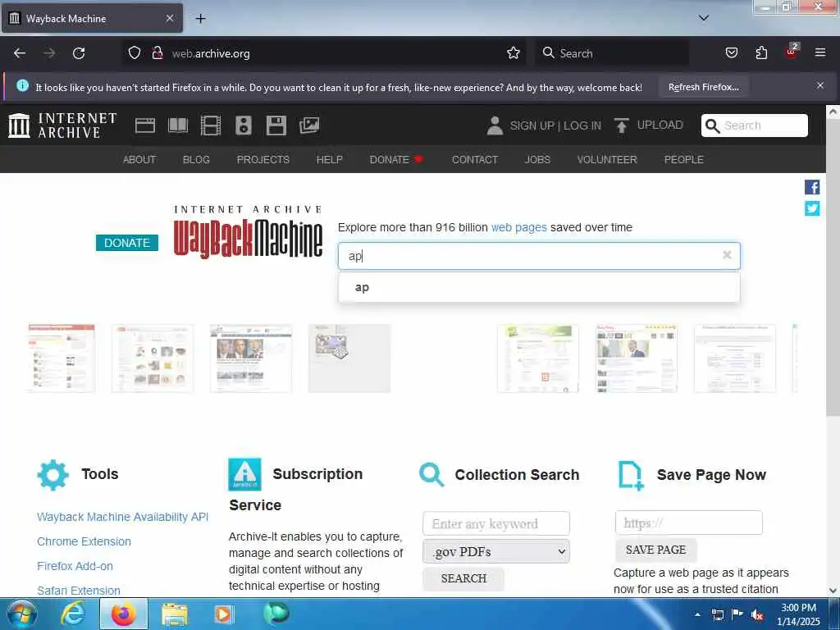The width and height of the screenshot is (840, 630).
Task: Follow the web pages link
Action: coord(519,227)
